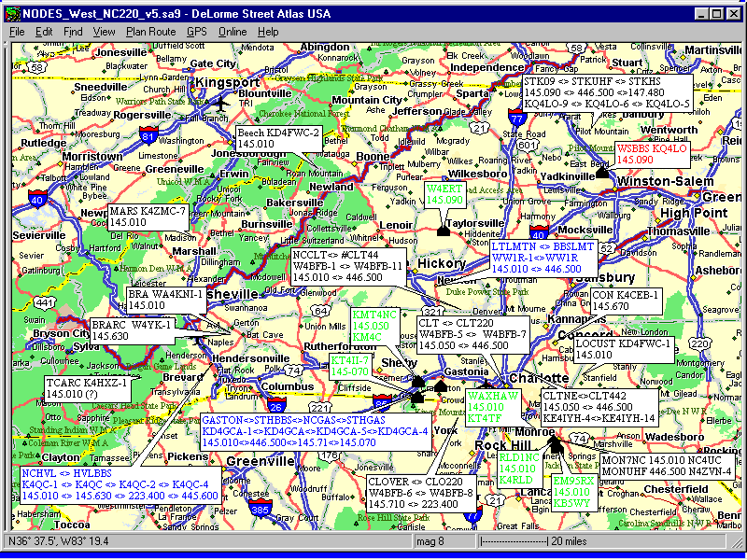Click the Charlotte city label on map
747x560 pixels.
click(x=539, y=379)
